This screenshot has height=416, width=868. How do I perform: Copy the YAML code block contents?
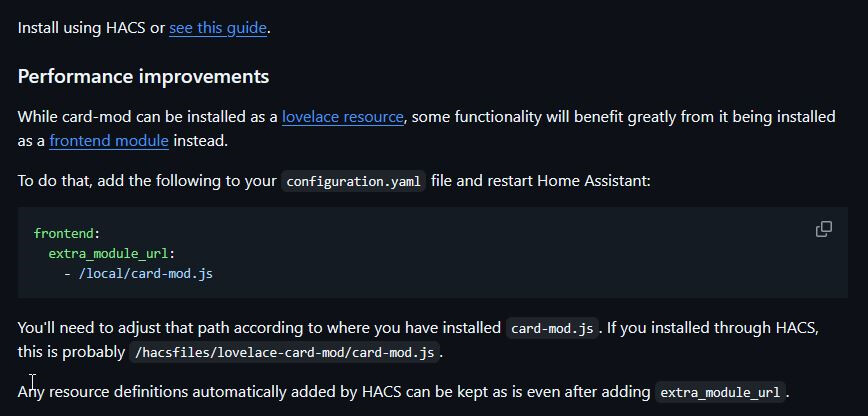(x=823, y=229)
